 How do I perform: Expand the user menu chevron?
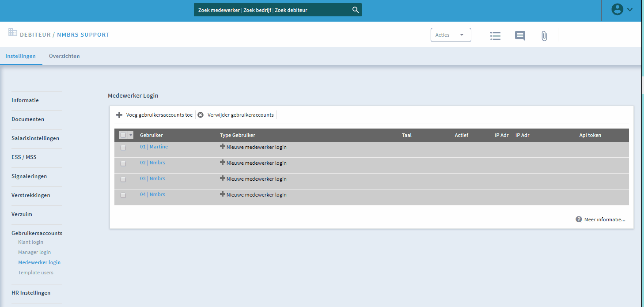630,9
